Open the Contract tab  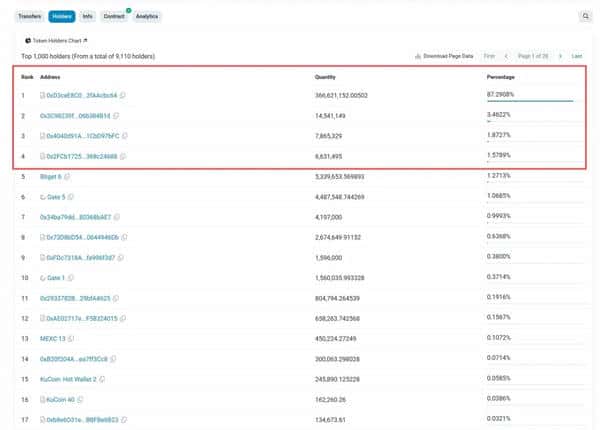point(114,17)
